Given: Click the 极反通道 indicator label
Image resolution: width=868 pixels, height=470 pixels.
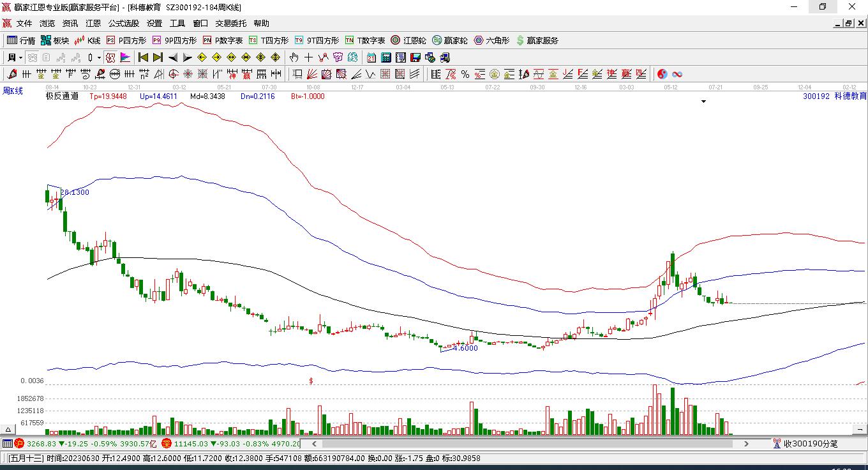Looking at the screenshot, I should (x=62, y=96).
